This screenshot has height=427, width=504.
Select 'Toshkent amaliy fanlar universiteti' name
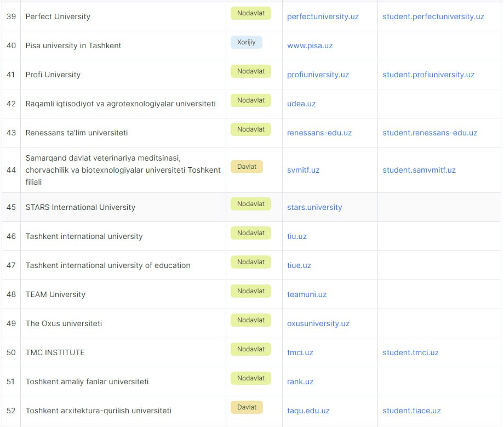(x=87, y=382)
